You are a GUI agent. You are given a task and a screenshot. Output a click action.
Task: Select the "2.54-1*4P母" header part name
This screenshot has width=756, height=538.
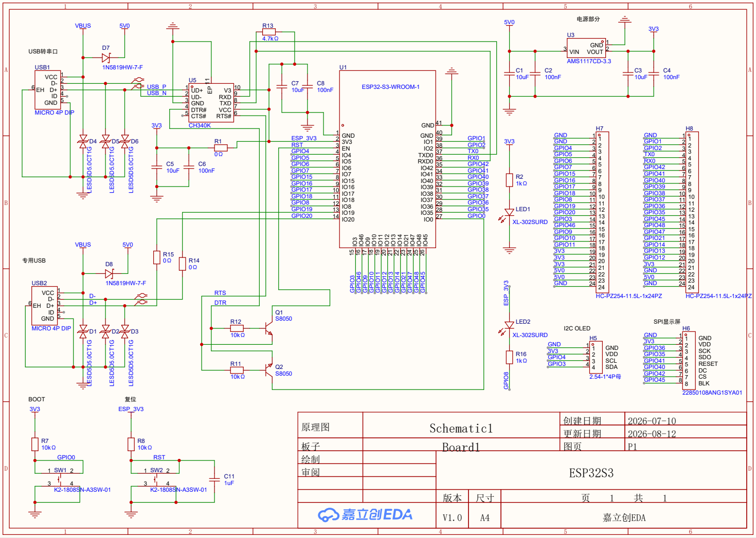(x=605, y=377)
